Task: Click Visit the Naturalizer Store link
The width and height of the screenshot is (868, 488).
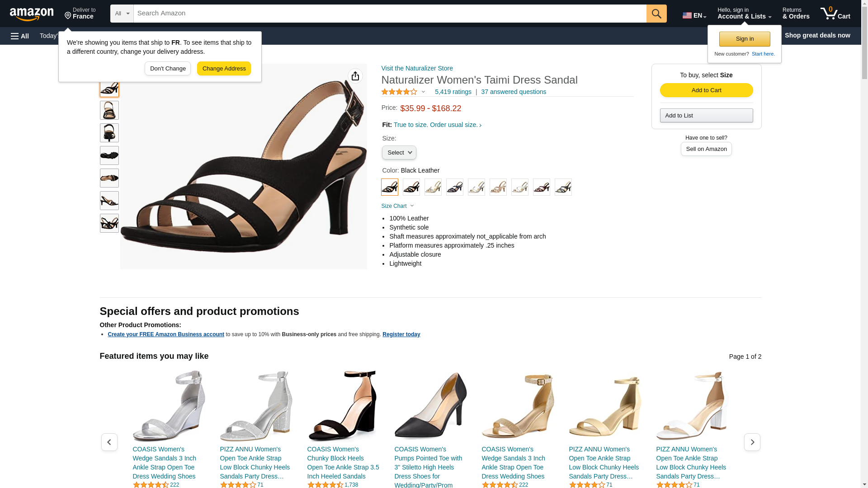Action: coord(417,68)
